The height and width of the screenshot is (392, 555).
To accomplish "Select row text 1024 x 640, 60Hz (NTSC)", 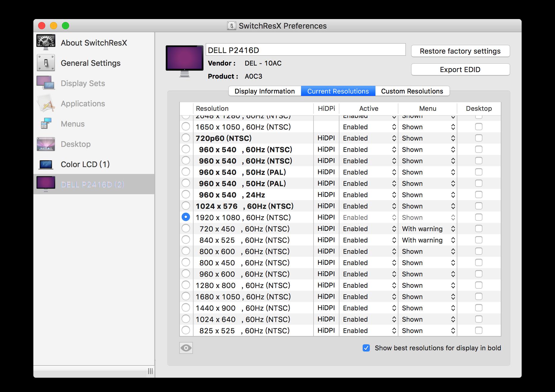I will pos(243,319).
